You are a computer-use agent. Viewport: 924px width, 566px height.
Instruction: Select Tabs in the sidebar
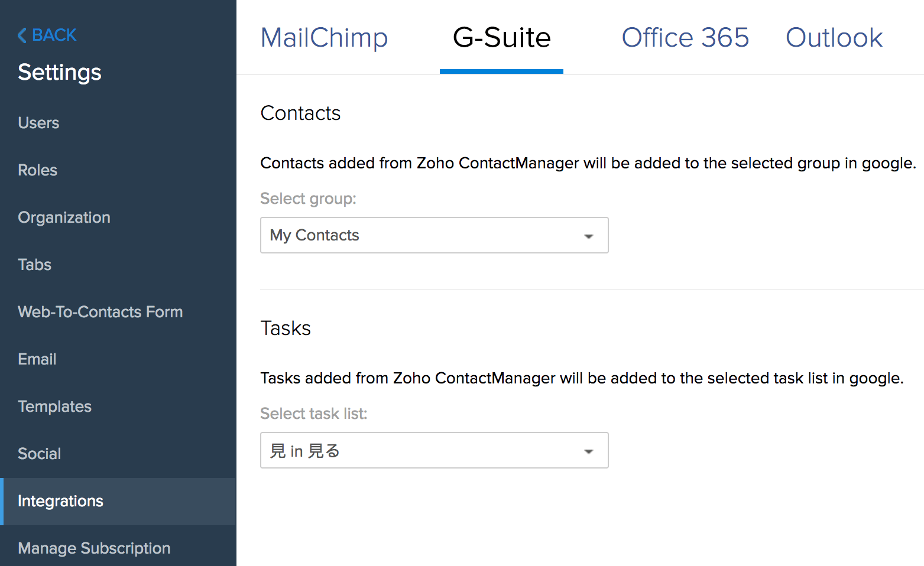coord(34,265)
